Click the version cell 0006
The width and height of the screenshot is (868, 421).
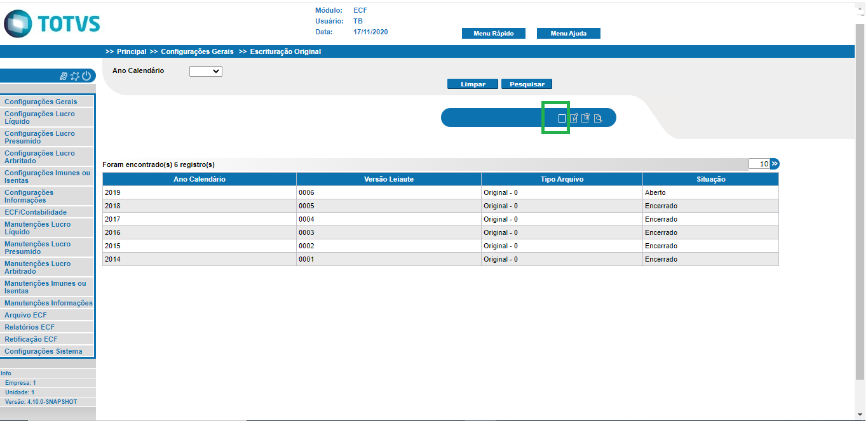(389, 192)
